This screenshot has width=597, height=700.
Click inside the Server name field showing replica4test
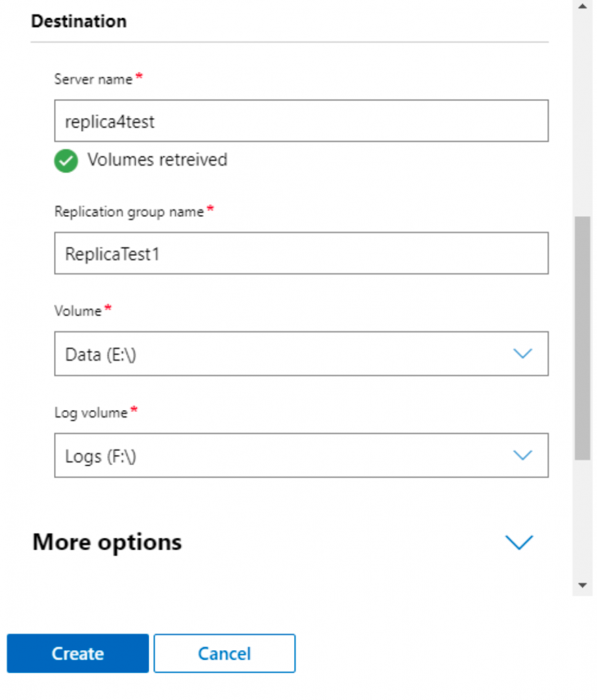300,121
